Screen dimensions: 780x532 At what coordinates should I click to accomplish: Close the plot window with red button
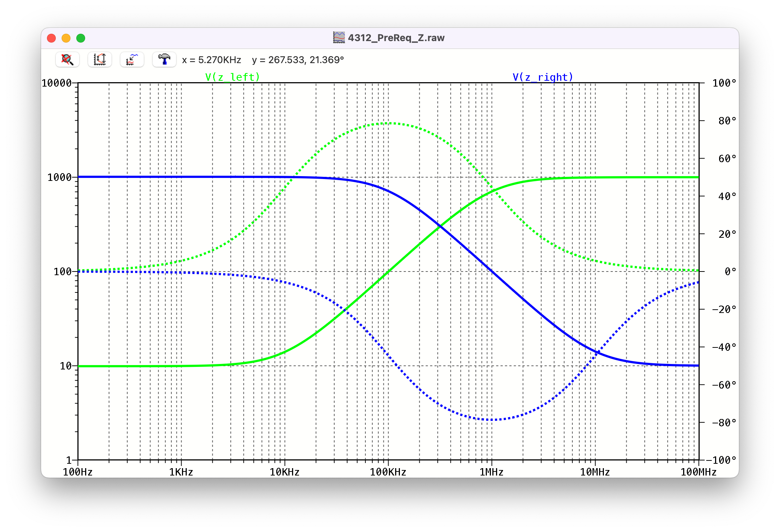coord(51,38)
